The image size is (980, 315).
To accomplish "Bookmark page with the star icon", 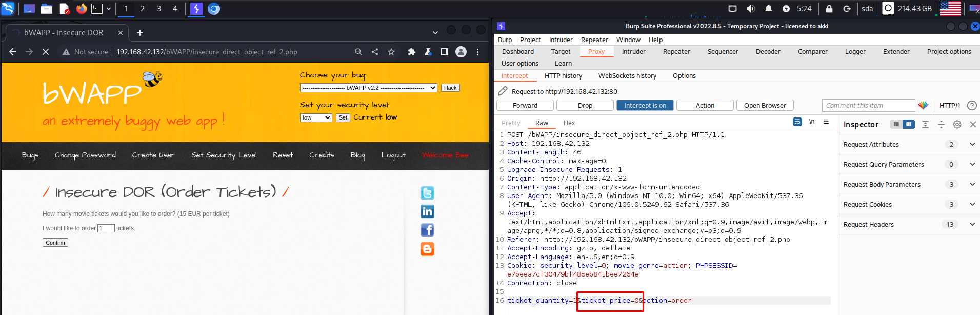I will tap(391, 52).
